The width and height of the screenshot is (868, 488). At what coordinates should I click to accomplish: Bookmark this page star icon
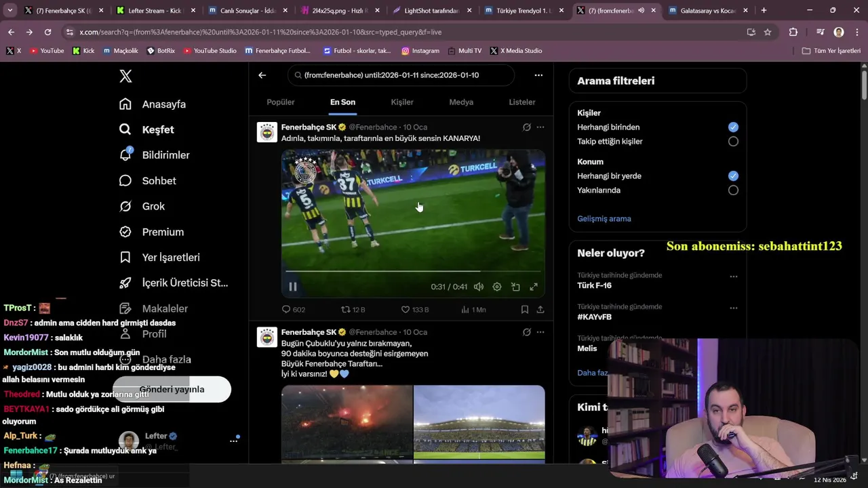click(768, 32)
